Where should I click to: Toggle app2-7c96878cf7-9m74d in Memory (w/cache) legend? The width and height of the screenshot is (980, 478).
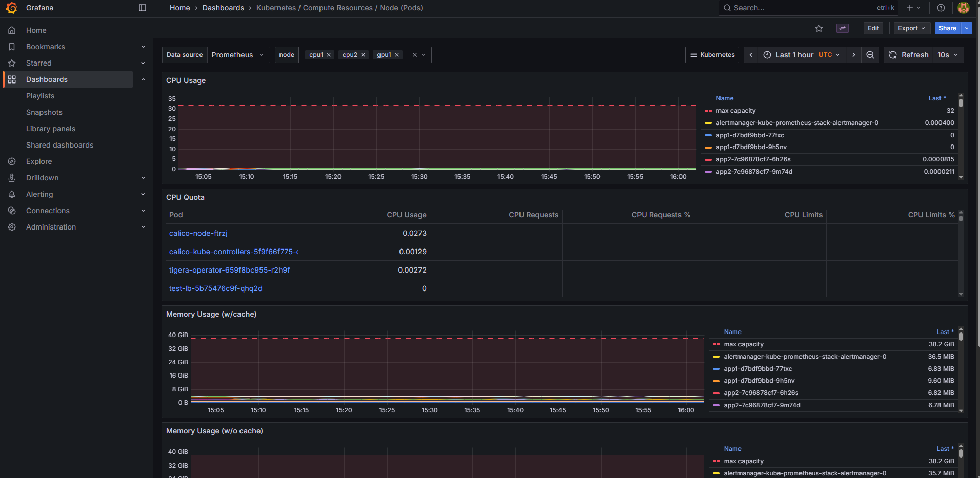click(762, 405)
